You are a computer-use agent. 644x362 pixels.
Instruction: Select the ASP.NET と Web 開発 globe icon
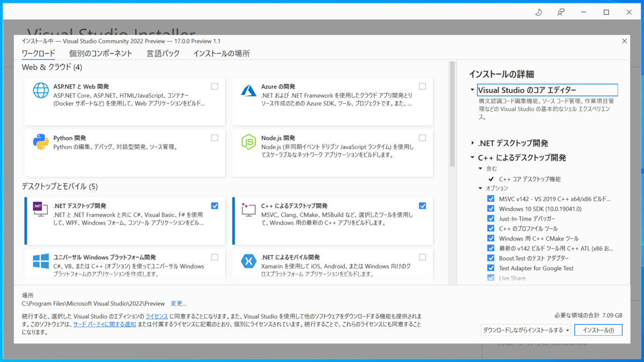click(x=40, y=90)
